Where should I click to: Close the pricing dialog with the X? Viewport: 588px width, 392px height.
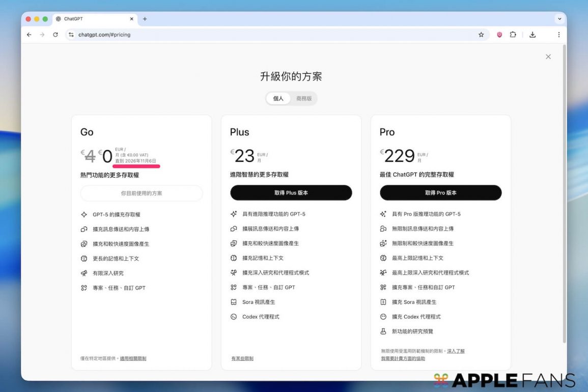[548, 57]
